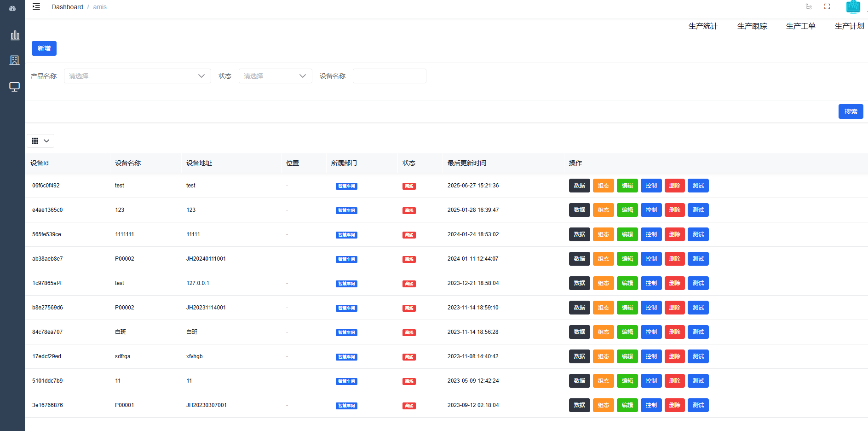Click 编辑 for device 84c78ea707
The width and height of the screenshot is (868, 431).
click(x=627, y=332)
